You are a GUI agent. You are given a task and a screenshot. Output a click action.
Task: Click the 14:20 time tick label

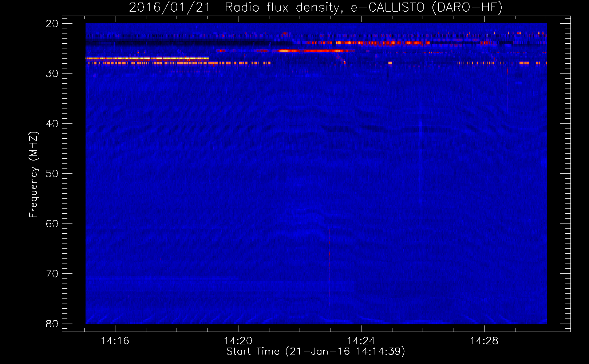click(238, 341)
